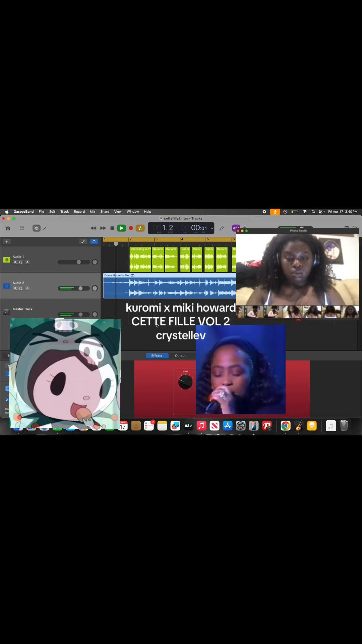362x644 pixels.
Task: Open App Store from the Dock
Action: [228, 426]
